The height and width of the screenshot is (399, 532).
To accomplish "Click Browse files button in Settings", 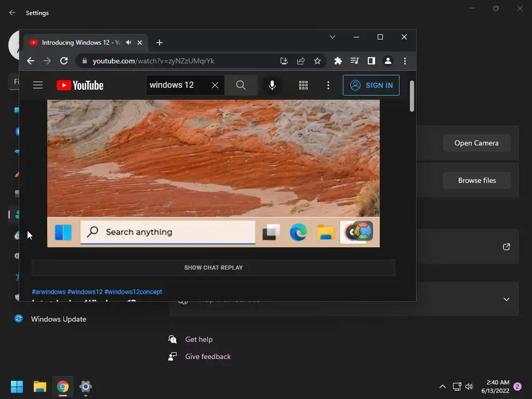I will pyautogui.click(x=477, y=180).
